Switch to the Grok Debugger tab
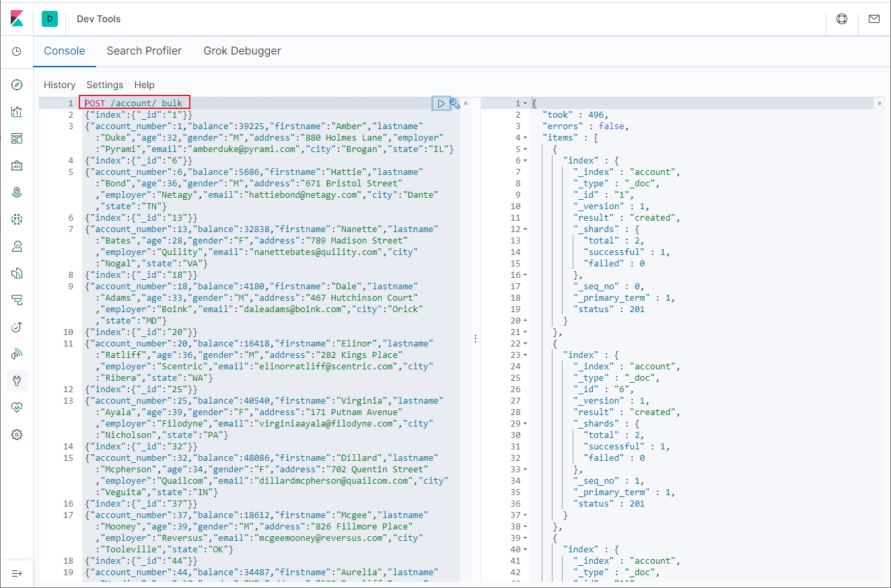The image size is (891, 588). pyautogui.click(x=242, y=51)
